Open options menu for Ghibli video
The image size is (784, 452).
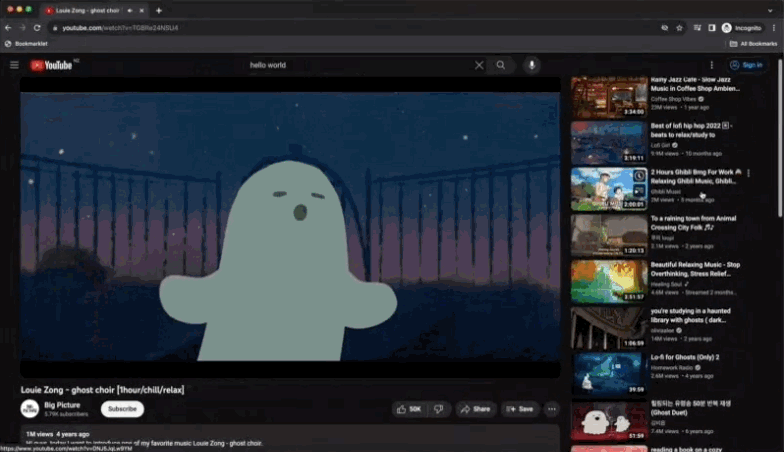pos(748,173)
